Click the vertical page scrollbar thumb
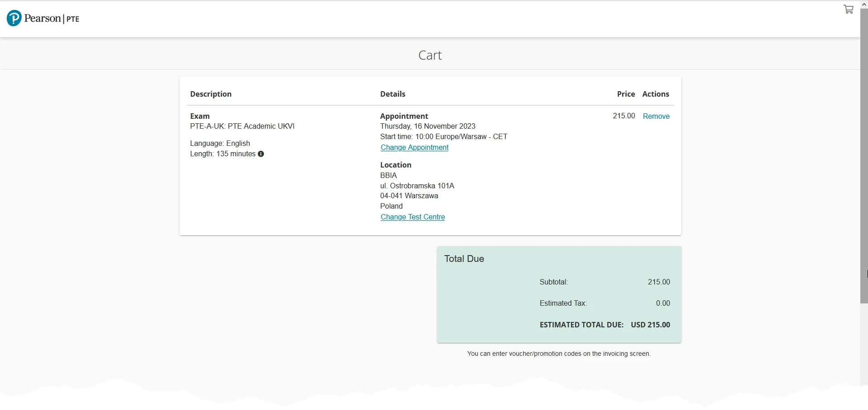Screen dimensions: 868x410 pyautogui.click(x=864, y=154)
